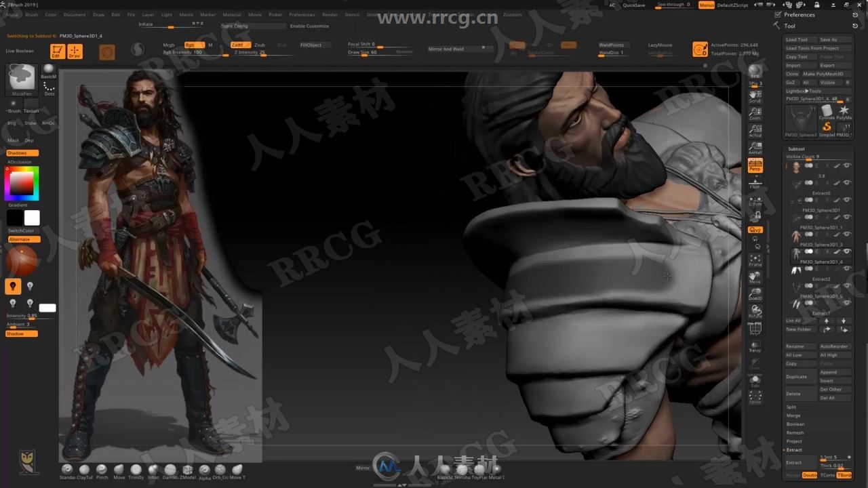Pick a color in the color picker square
This screenshot has width=868, height=488.
(x=21, y=182)
